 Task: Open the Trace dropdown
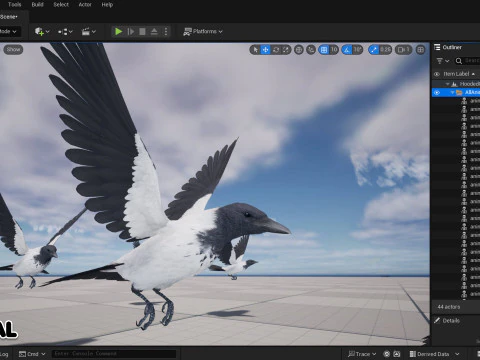click(x=362, y=354)
